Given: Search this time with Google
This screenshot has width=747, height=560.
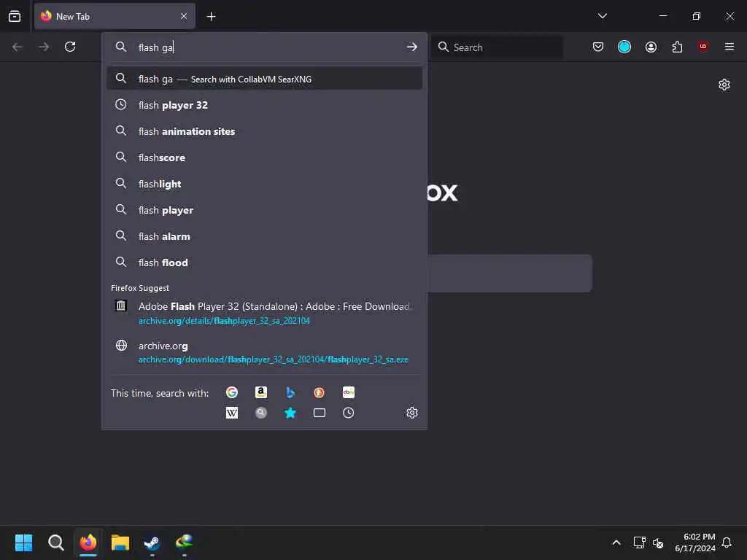Looking at the screenshot, I should pyautogui.click(x=232, y=392).
